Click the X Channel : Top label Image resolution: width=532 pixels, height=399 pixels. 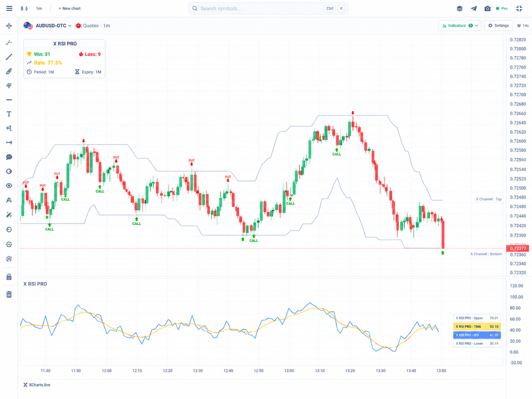tap(489, 199)
